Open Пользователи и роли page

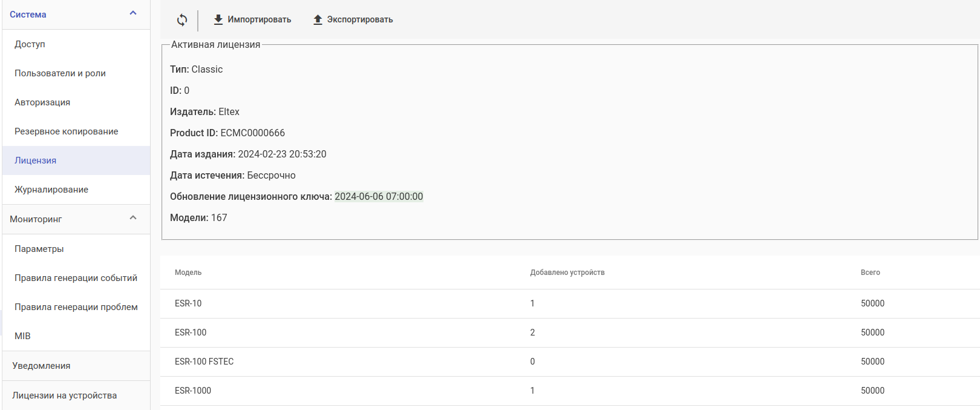pos(60,73)
